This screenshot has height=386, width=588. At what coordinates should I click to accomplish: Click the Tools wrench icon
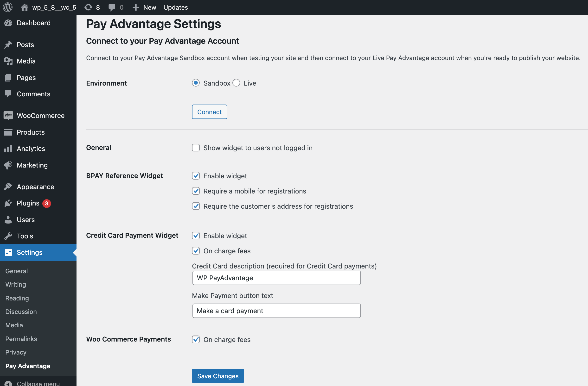pos(8,236)
